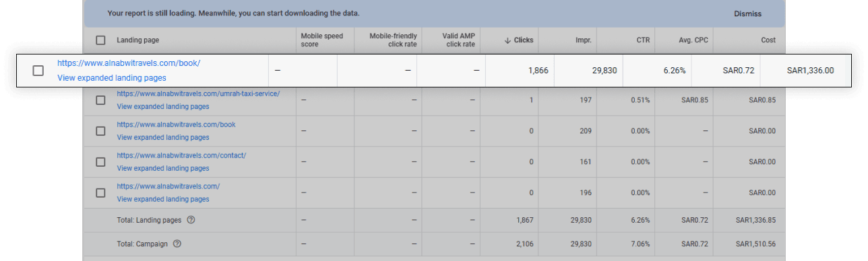Sort by the Cost column header
Screen dimensions: 868x261
point(768,40)
